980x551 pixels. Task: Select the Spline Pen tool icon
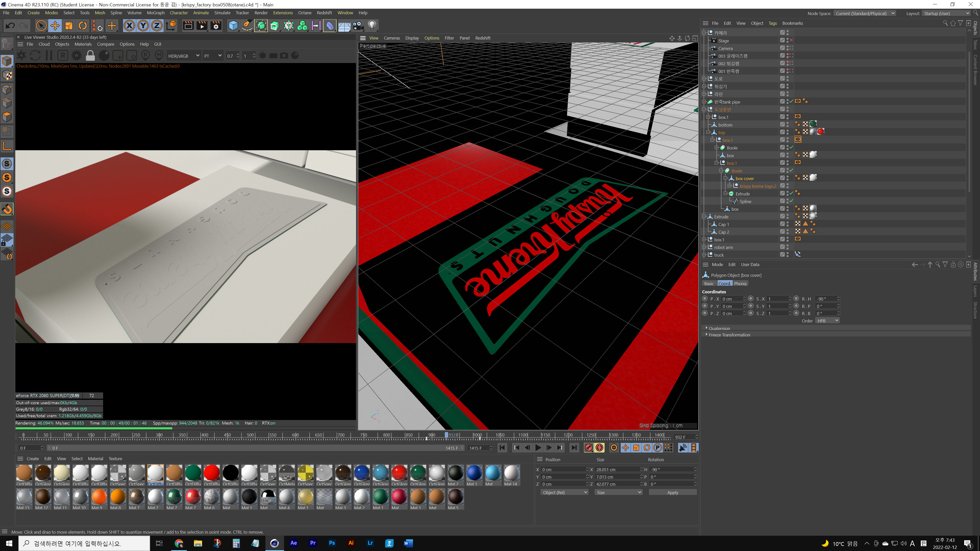click(247, 26)
